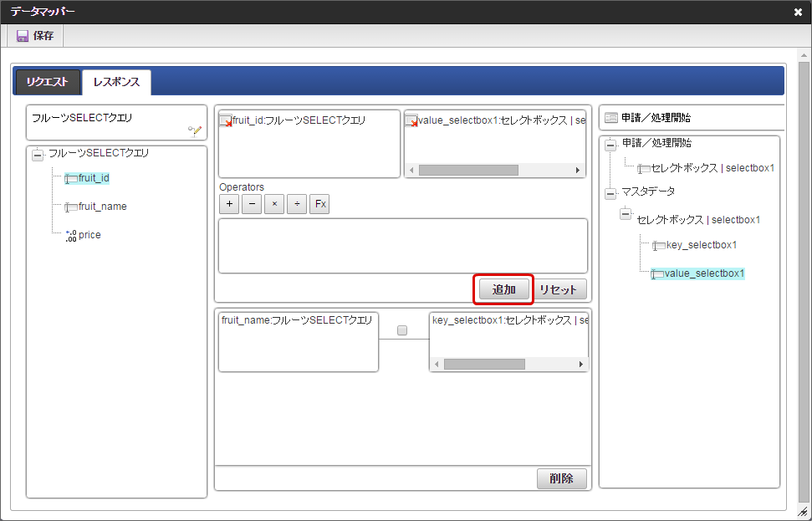Insert the division operator

(x=297, y=204)
